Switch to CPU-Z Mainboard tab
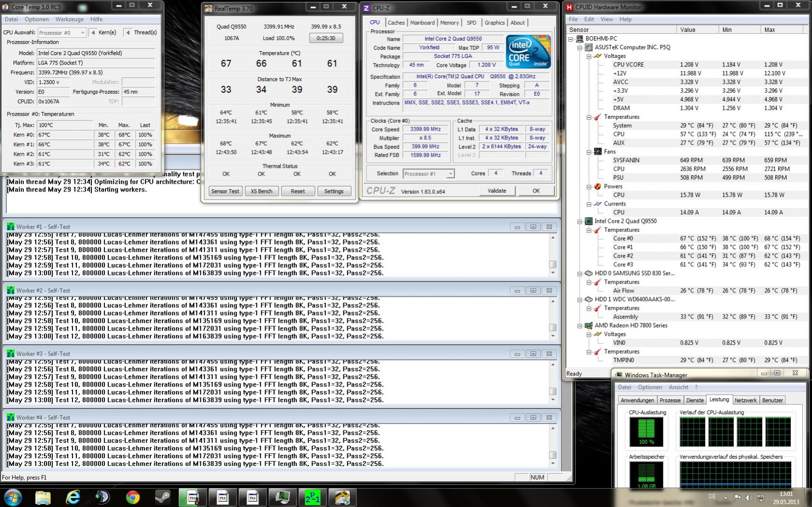Image resolution: width=812 pixels, height=507 pixels. click(x=422, y=23)
